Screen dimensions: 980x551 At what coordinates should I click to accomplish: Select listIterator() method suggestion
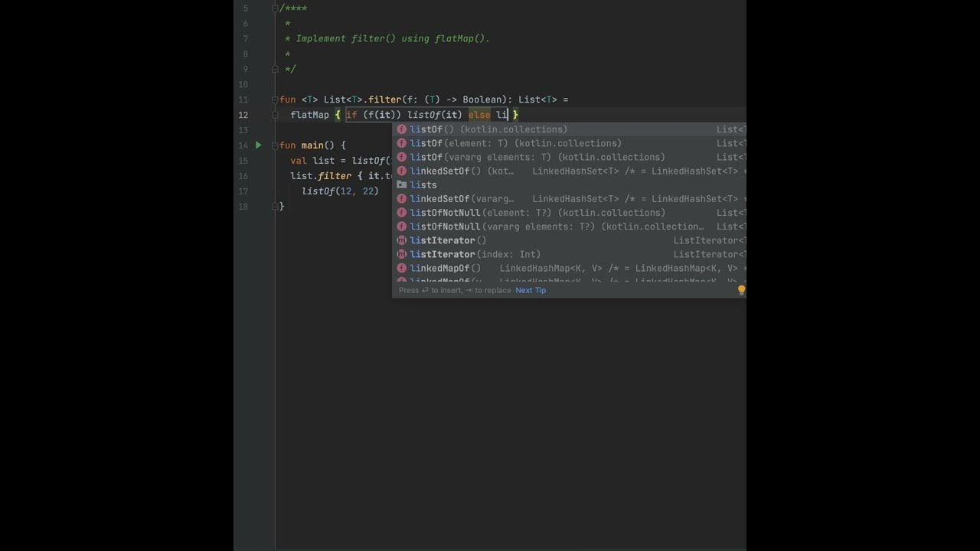[569, 240]
